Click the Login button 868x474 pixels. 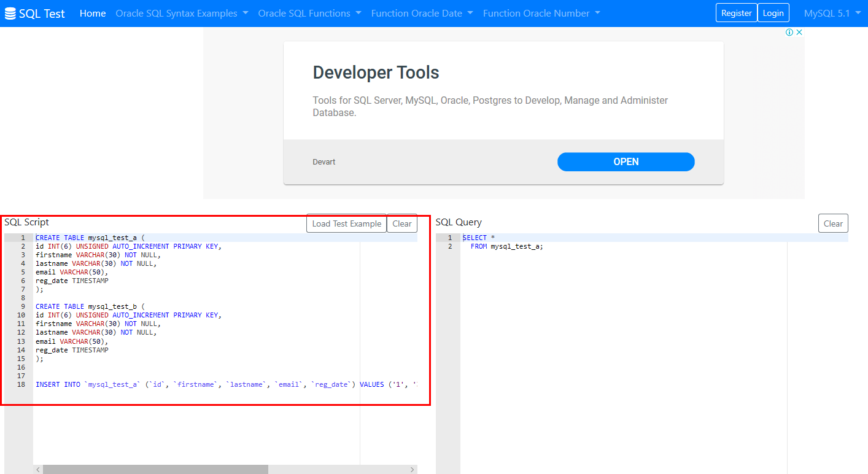click(773, 13)
